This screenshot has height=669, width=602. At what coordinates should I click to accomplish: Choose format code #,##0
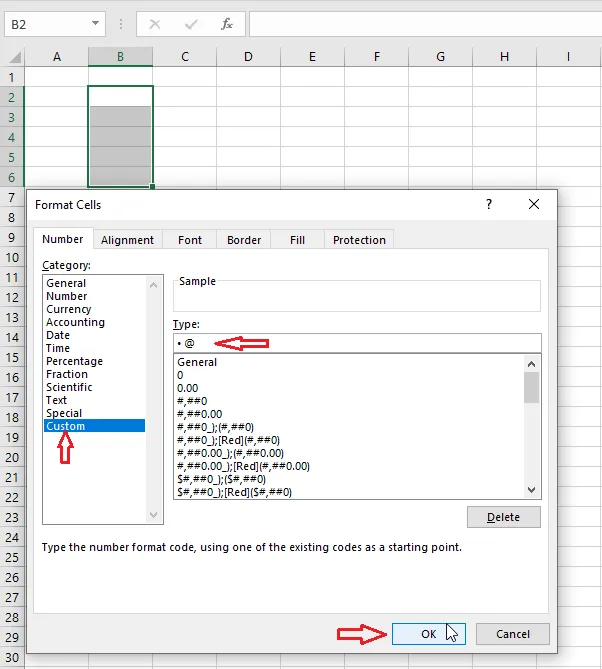(192, 401)
